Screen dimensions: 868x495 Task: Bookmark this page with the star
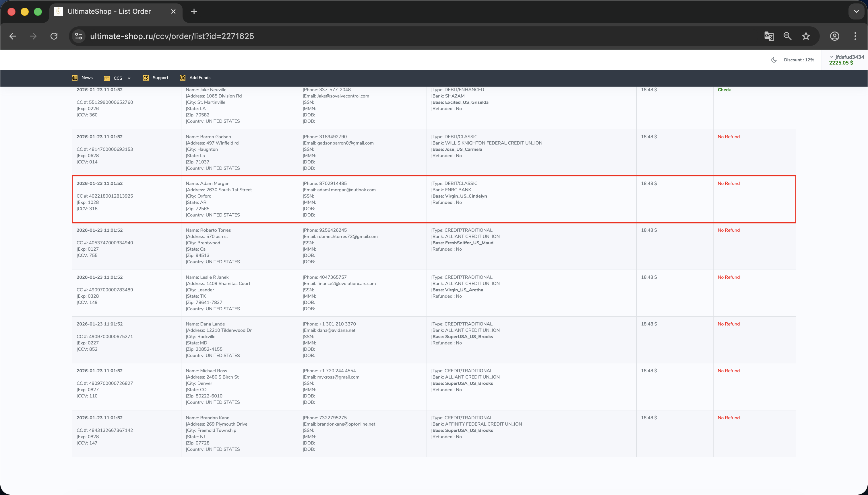(806, 36)
